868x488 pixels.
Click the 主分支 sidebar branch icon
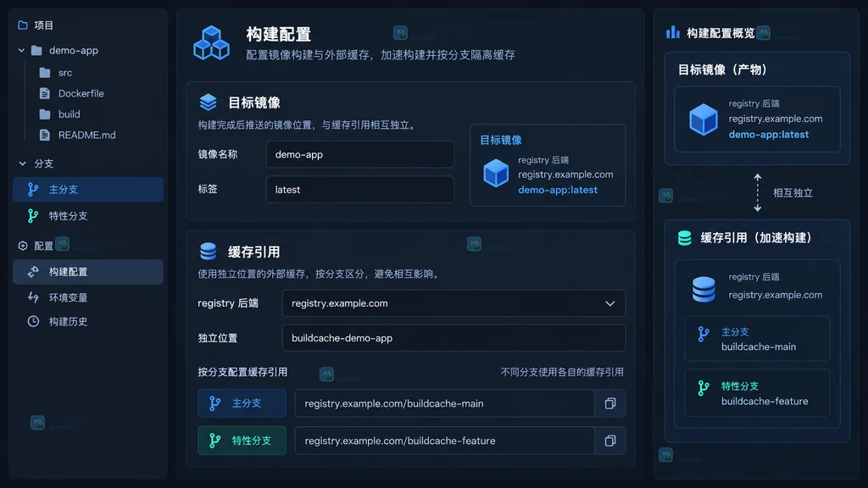pos(33,189)
